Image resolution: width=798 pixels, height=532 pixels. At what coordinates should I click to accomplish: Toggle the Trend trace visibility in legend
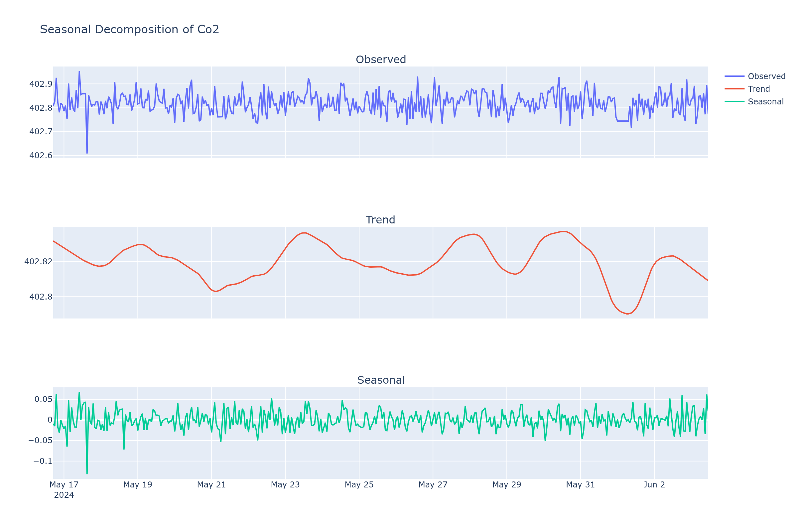pos(759,89)
